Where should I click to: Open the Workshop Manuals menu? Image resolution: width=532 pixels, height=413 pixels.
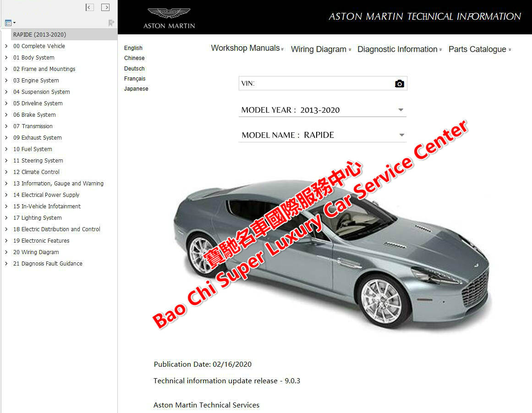pos(247,48)
